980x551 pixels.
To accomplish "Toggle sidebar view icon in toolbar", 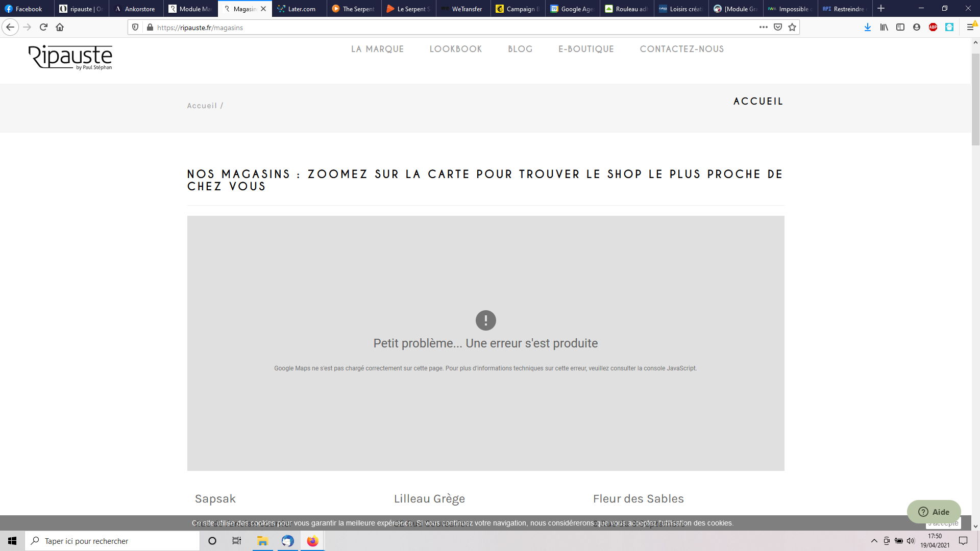I will click(x=900, y=28).
